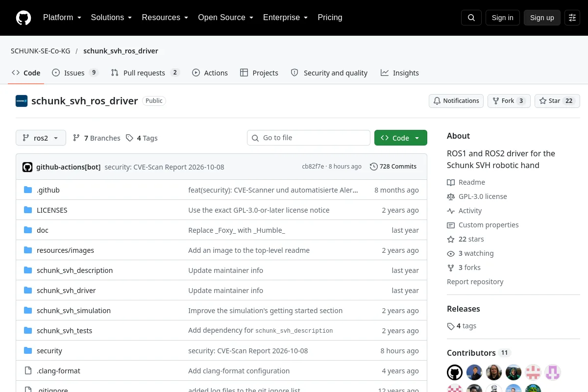Click the history clock icon beside 728 Commits
This screenshot has width=588, height=392.
click(x=374, y=167)
